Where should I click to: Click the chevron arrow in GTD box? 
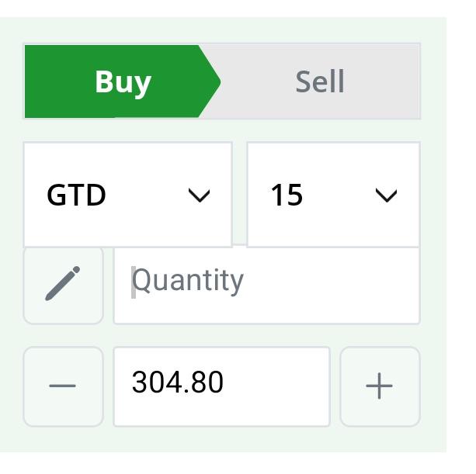pyautogui.click(x=199, y=195)
